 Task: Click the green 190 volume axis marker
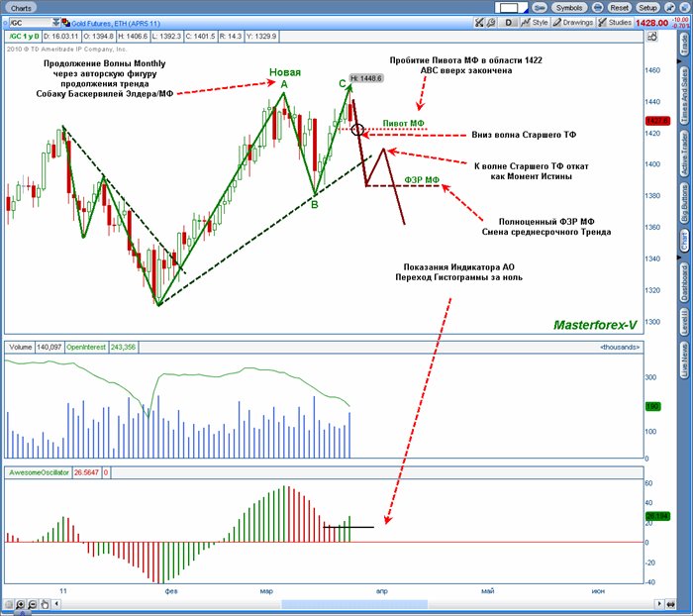652,406
